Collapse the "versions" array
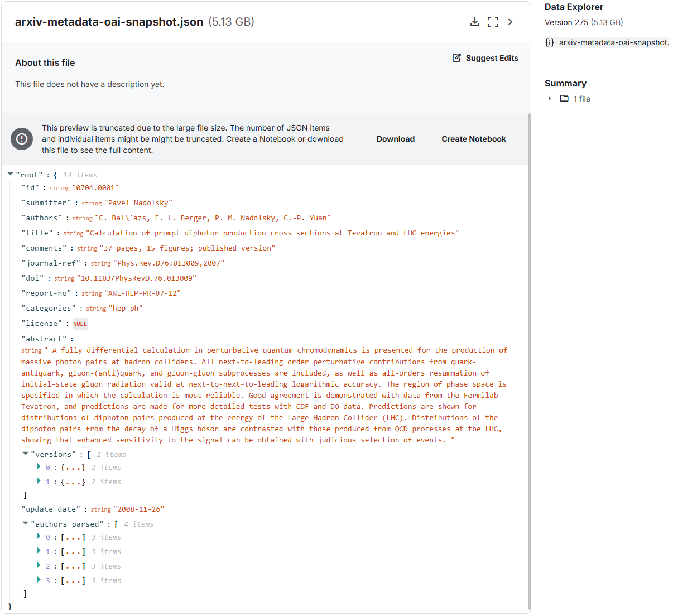The width and height of the screenshot is (673, 616). click(26, 454)
